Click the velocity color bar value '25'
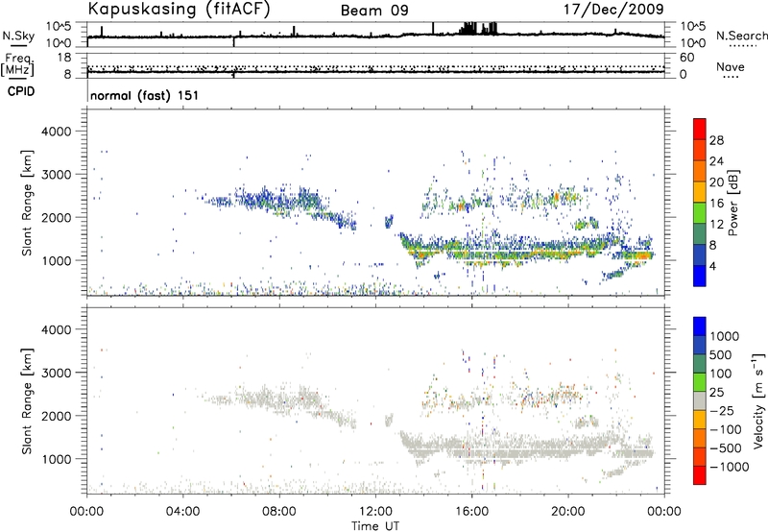This screenshot has width=768, height=532. click(x=717, y=392)
